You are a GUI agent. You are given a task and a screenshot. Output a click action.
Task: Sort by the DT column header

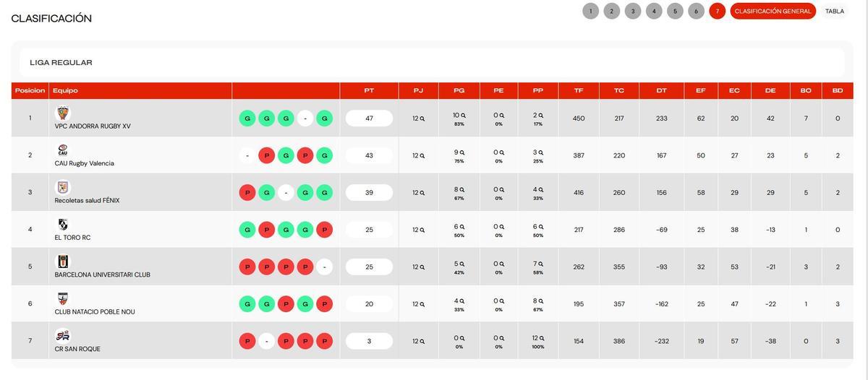click(662, 91)
